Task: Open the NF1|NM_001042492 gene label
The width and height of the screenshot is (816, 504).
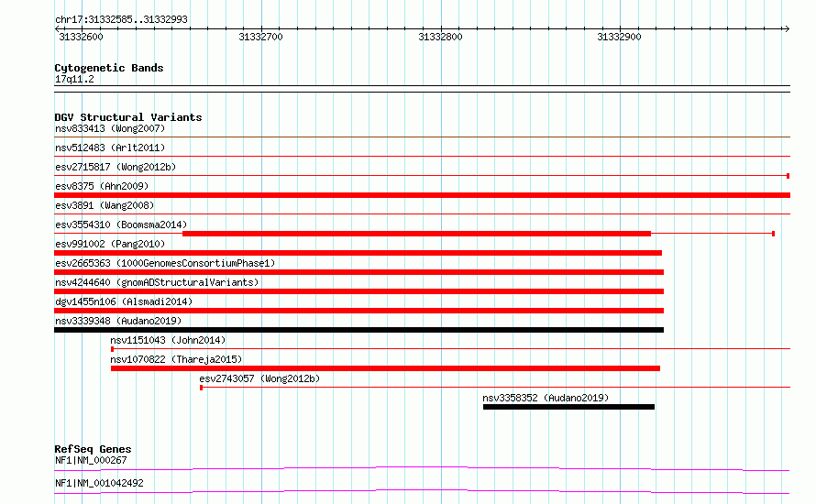Action: coord(99,483)
